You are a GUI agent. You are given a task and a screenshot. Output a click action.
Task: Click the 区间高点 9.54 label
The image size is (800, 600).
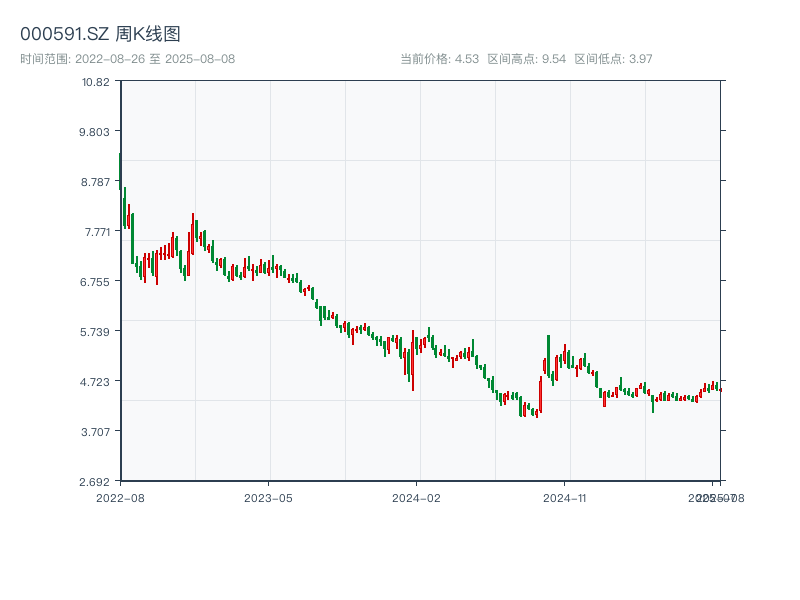click(x=527, y=59)
